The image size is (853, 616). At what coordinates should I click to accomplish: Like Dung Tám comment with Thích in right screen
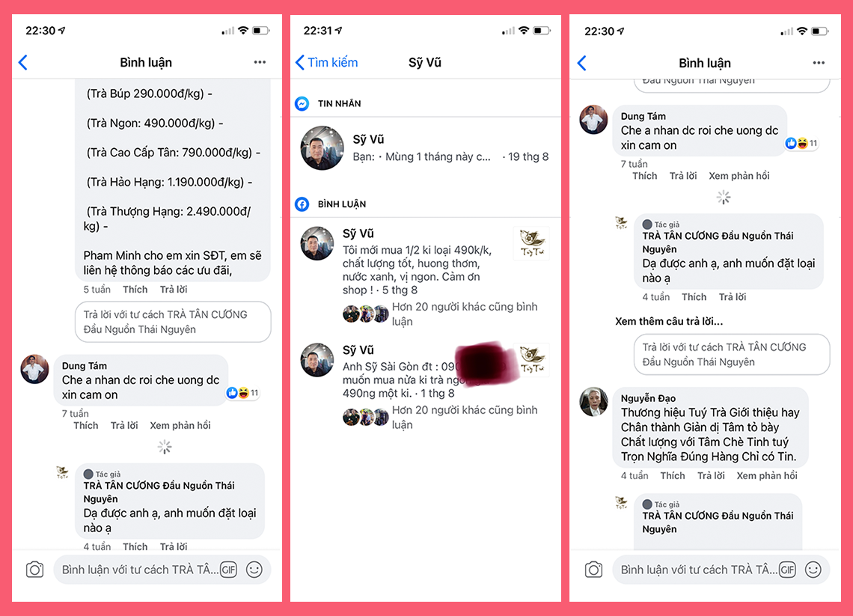pos(645,176)
